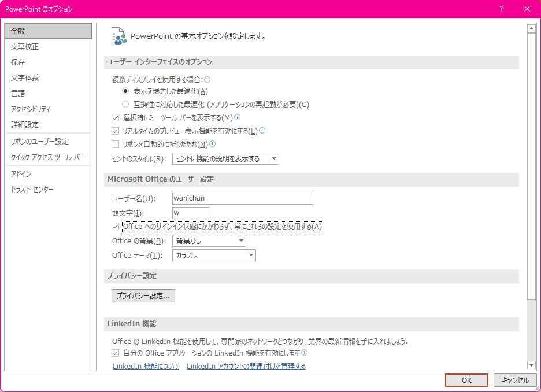
Task: Select 表示を優先した最適化 radio button
Action: [x=125, y=91]
